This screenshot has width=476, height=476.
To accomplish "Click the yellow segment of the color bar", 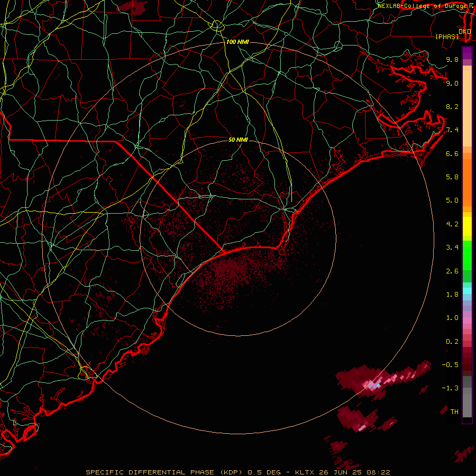I will click(x=467, y=226).
